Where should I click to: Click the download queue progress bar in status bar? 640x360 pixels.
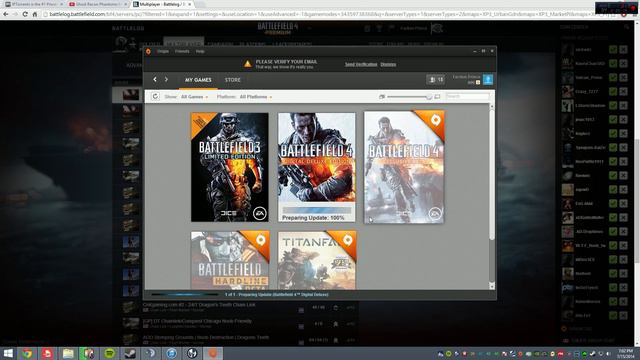click(184, 294)
